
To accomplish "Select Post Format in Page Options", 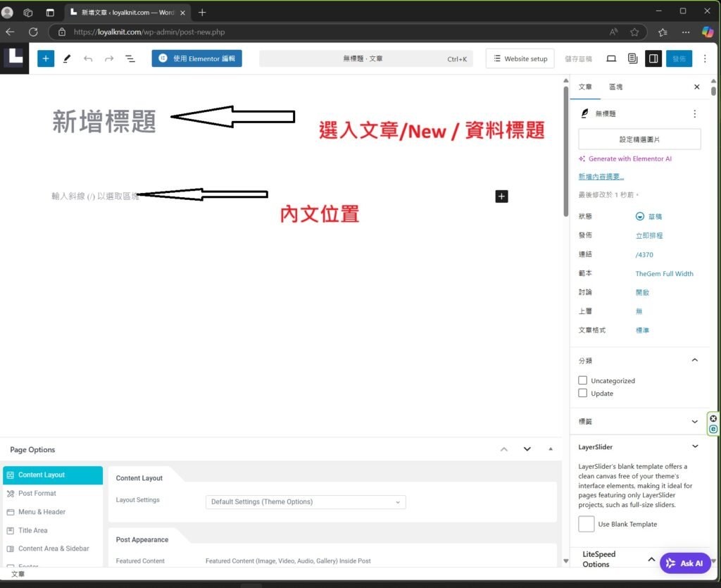I will coord(37,494).
